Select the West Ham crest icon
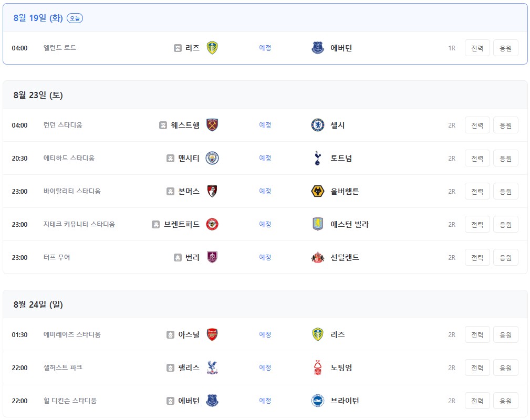Viewport: 530px width, 420px height. pos(212,125)
